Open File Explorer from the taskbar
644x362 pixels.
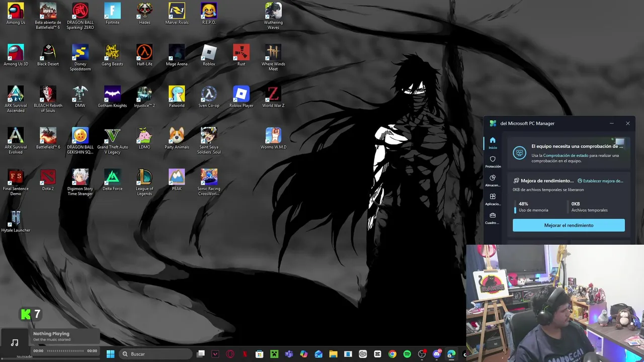(x=333, y=354)
